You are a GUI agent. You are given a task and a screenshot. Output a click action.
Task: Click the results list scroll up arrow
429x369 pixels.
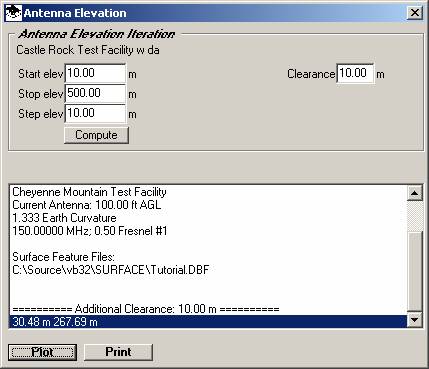click(415, 193)
